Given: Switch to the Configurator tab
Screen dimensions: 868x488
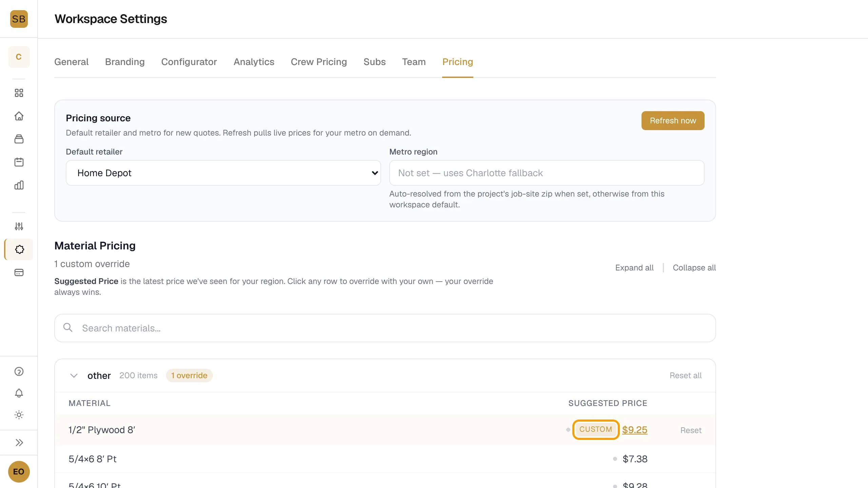Looking at the screenshot, I should [x=189, y=62].
